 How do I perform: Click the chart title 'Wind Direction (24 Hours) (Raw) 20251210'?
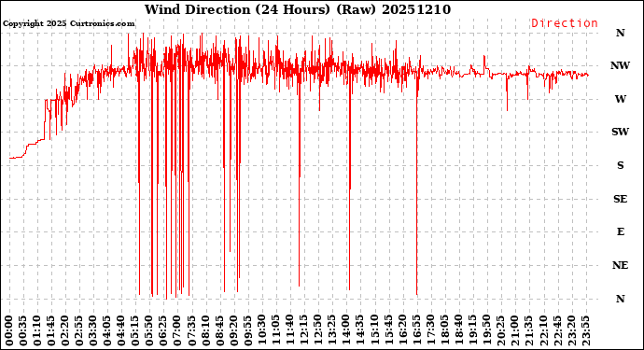298,9
